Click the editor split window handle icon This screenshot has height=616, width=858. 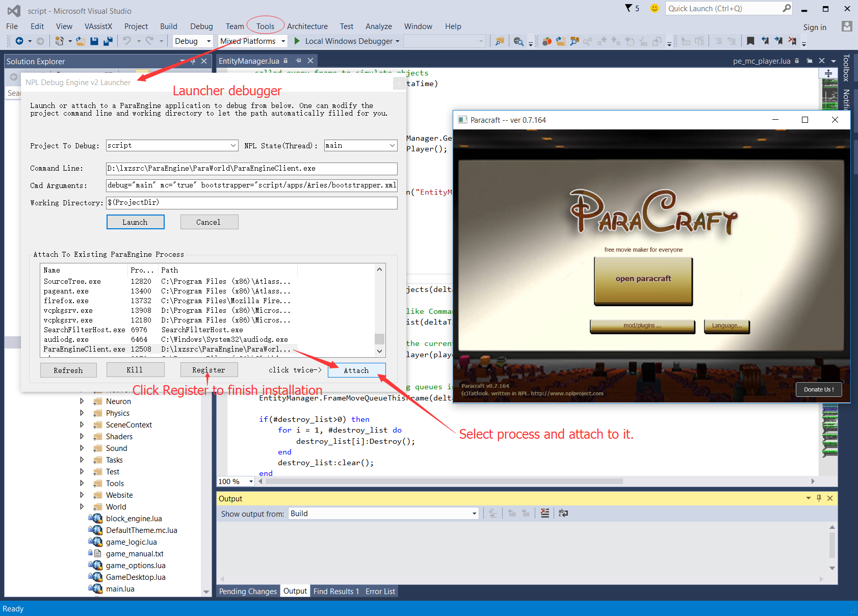[x=828, y=73]
